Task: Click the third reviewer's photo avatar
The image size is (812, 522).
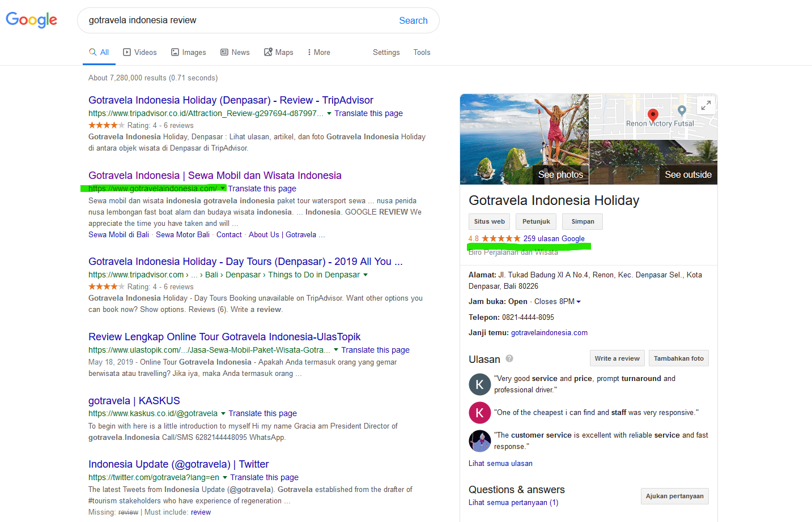Action: tap(479, 441)
